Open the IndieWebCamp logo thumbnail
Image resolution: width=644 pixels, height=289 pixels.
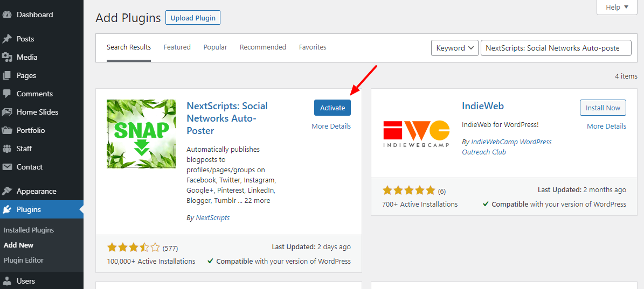tap(417, 134)
